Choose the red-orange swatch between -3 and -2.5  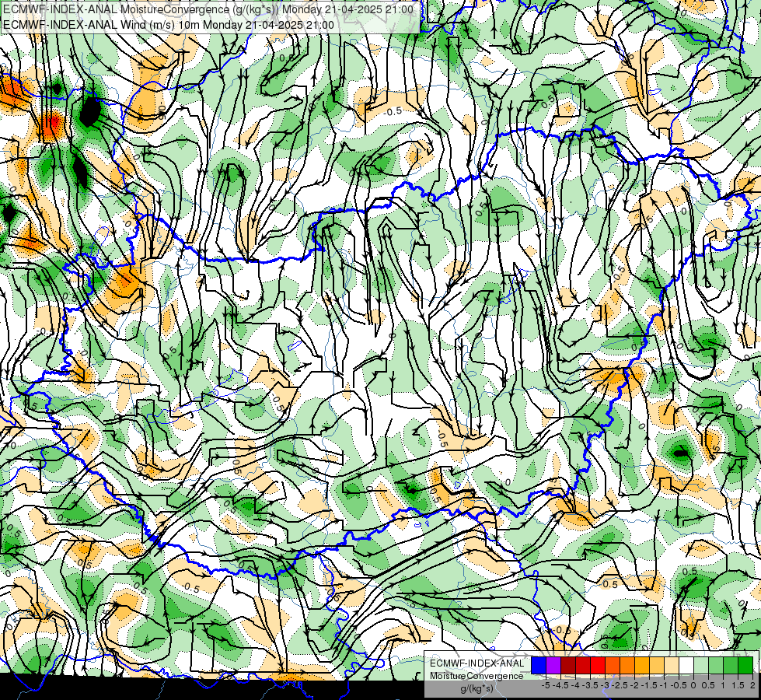click(x=613, y=665)
